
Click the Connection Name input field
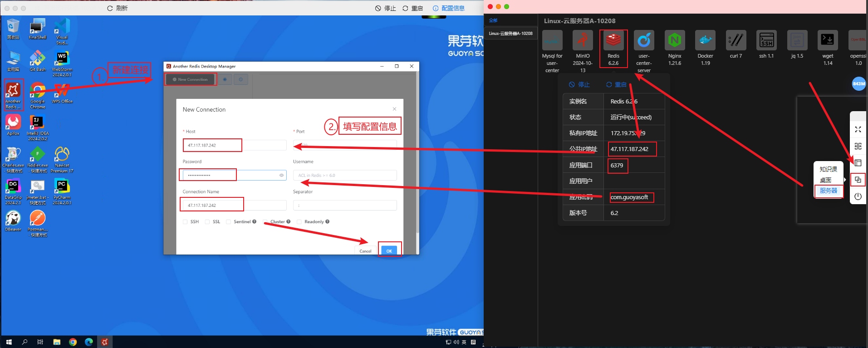235,206
